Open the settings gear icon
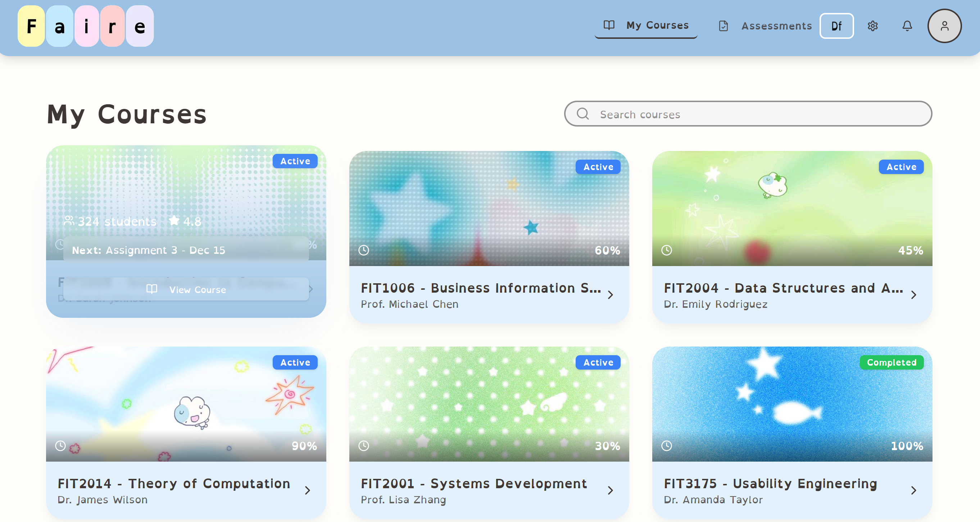 point(872,26)
